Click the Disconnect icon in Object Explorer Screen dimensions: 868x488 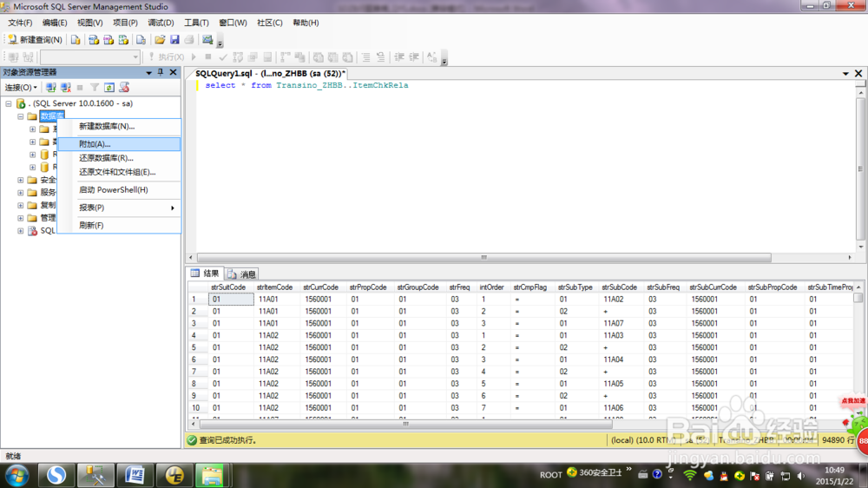tap(66, 88)
